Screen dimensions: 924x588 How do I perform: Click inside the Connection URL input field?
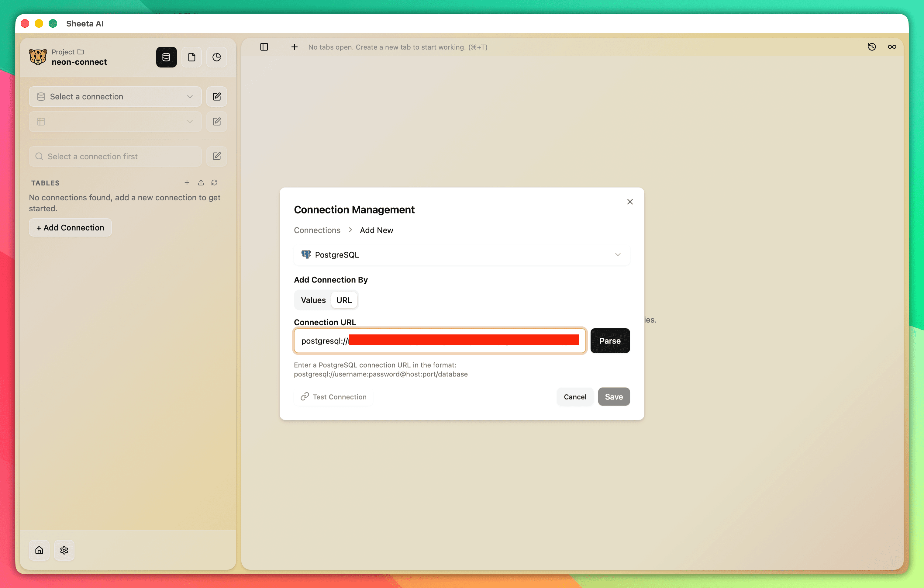[x=440, y=341]
